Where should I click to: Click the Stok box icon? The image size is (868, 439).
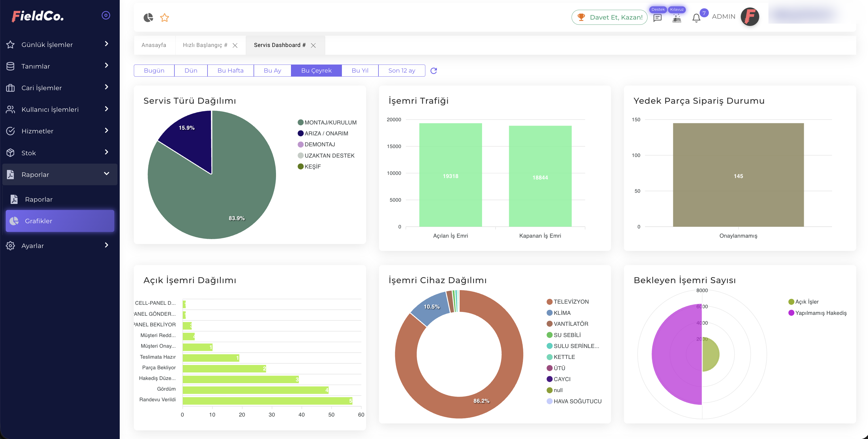pyautogui.click(x=10, y=153)
